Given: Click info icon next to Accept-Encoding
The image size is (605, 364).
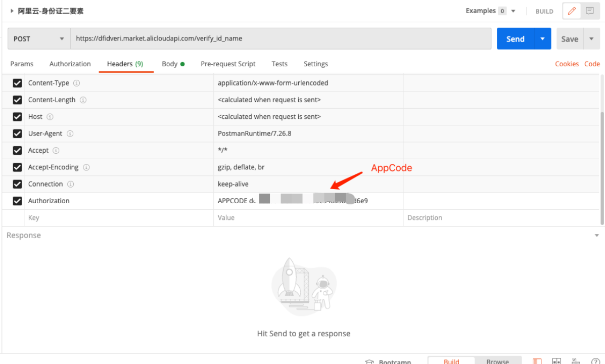Looking at the screenshot, I should [x=86, y=167].
